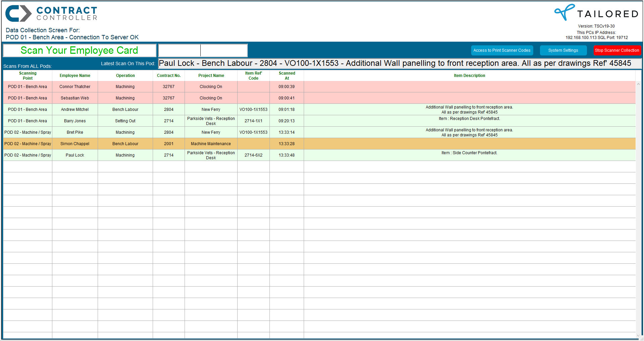Screen dimensions: 644x341
Task: Click Setting Out operation cell
Action: click(x=125, y=121)
